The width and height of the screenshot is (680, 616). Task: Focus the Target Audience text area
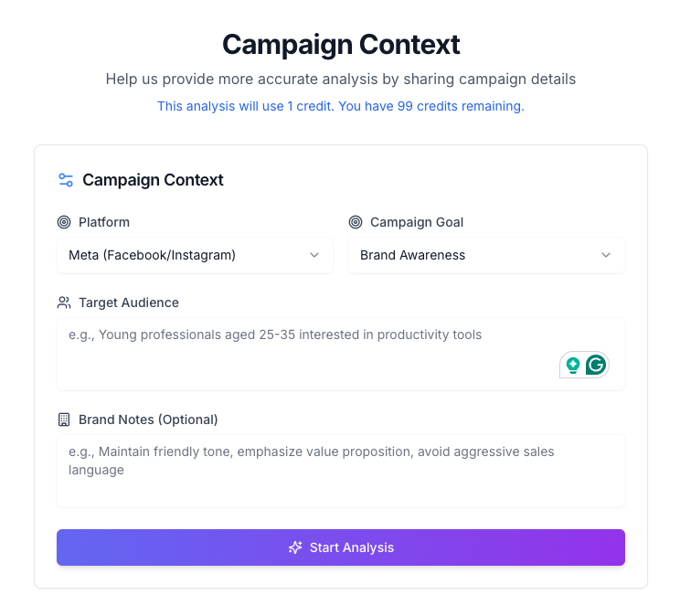(x=340, y=354)
